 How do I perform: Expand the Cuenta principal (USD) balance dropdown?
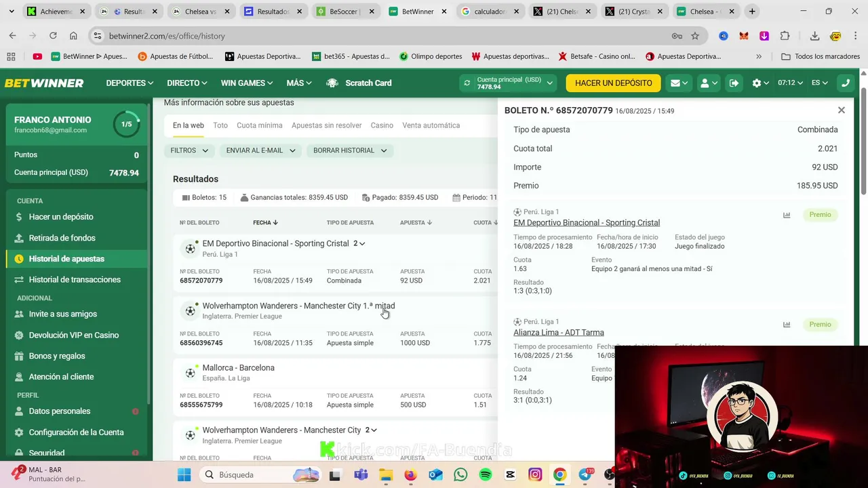coord(550,83)
